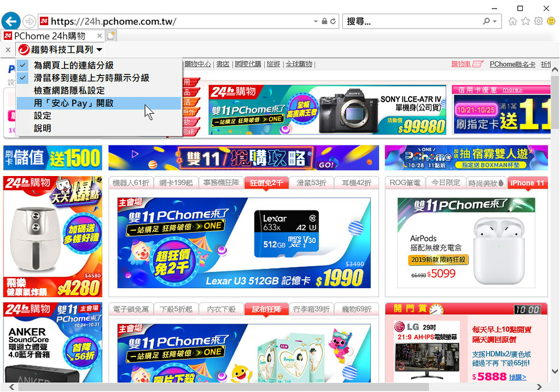This screenshot has height=392, width=560.
Task: Select the iPhone 11 tab
Action: (x=527, y=183)
